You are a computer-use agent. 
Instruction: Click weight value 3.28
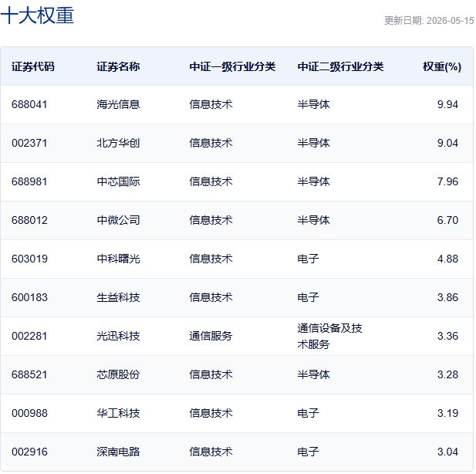[x=447, y=374]
